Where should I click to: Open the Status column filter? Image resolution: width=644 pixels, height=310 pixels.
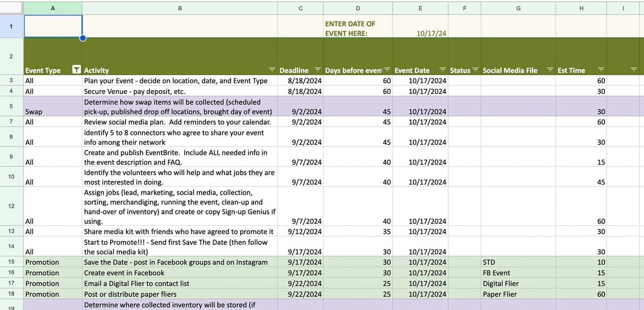click(475, 70)
